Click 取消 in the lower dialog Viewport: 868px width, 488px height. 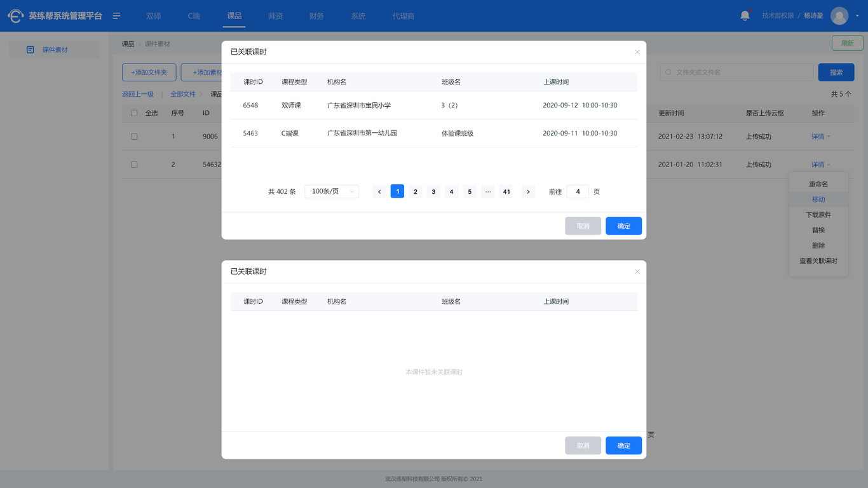coord(583,445)
